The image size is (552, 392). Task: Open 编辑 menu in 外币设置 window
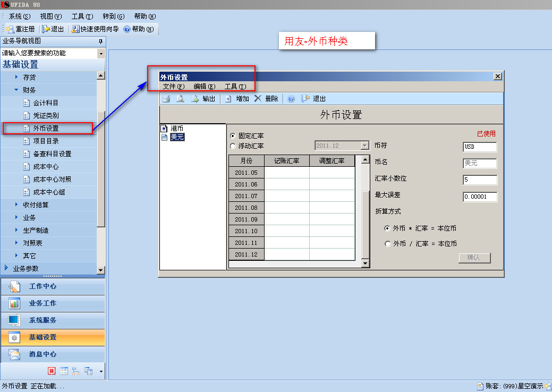click(204, 87)
